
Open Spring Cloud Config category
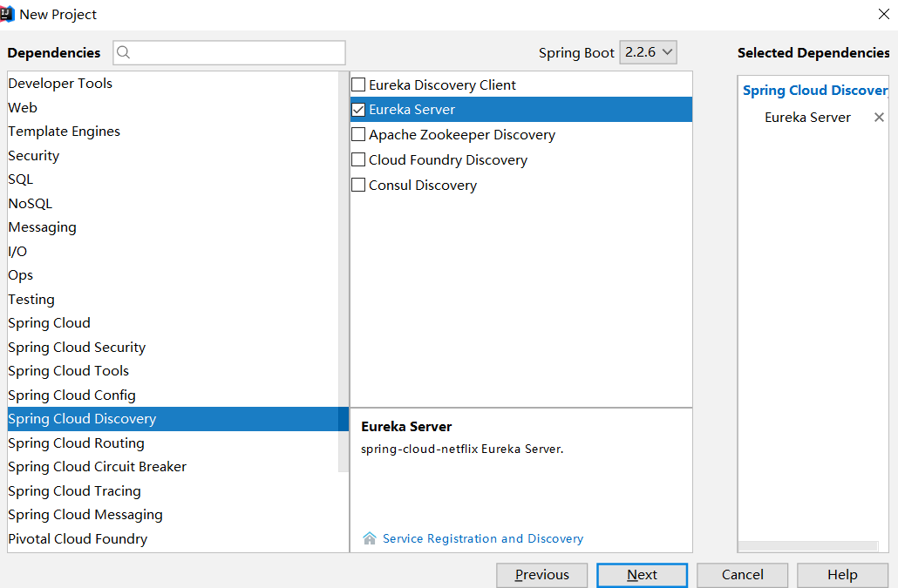(x=173, y=395)
